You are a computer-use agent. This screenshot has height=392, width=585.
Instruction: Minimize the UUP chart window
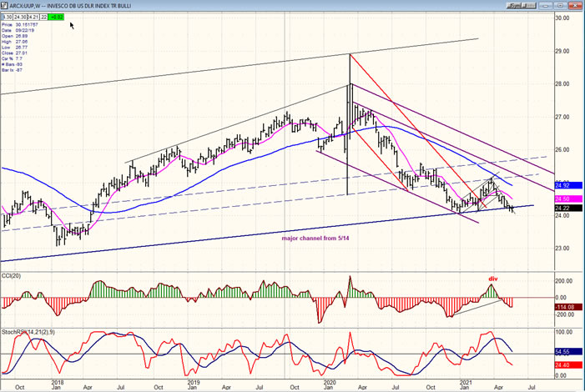pos(546,6)
